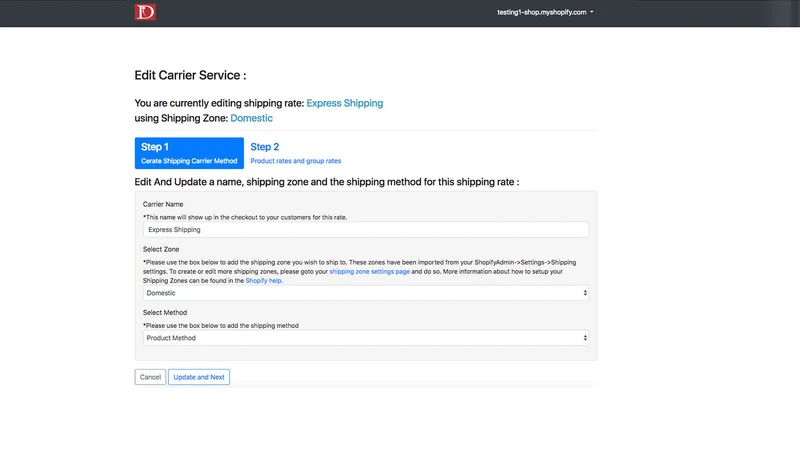Click the Express Shipping rate name in the heading

pos(344,103)
